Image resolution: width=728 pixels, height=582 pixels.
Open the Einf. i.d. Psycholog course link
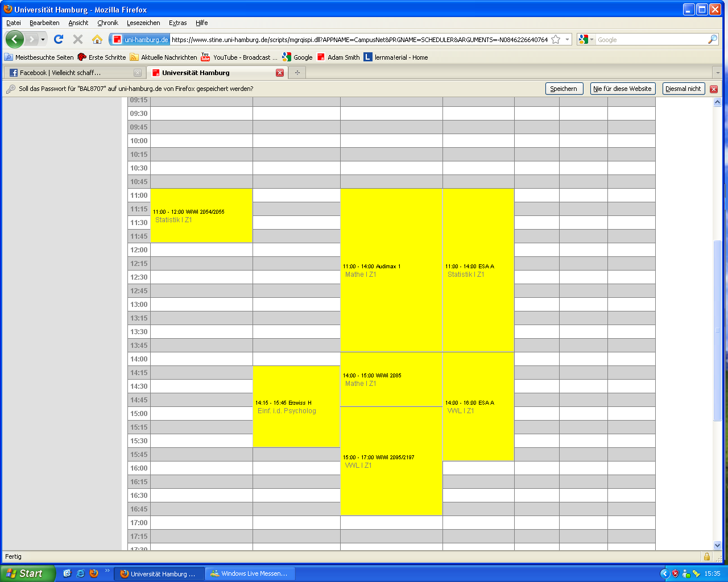(287, 411)
